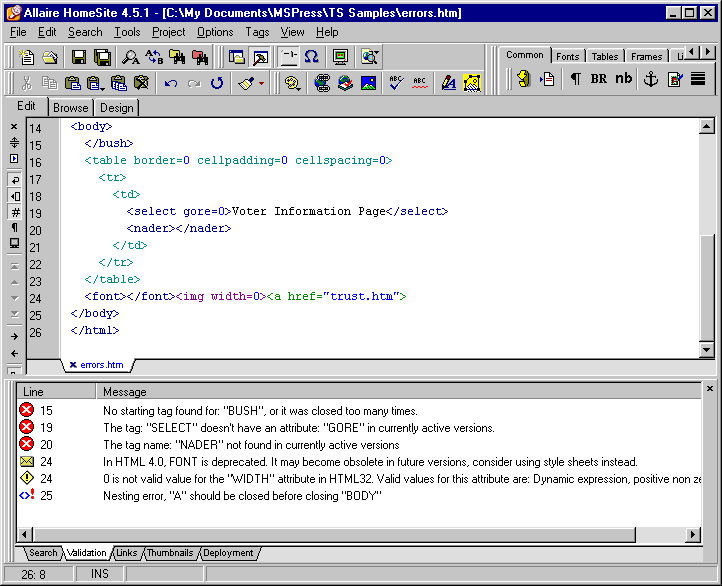Open the Tags menu
The image size is (722, 586).
coord(257,32)
